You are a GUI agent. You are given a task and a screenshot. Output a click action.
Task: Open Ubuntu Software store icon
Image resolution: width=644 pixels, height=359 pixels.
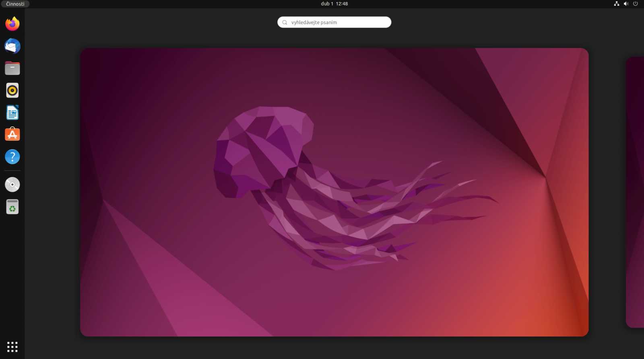pyautogui.click(x=12, y=134)
